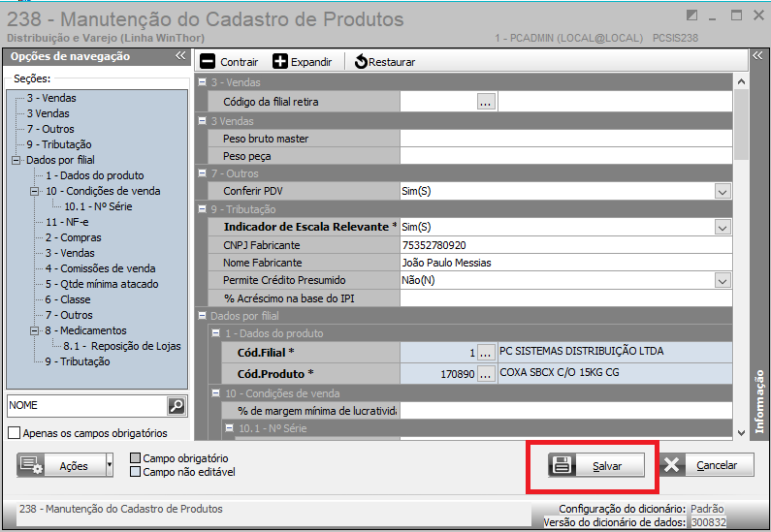Open the Conferir PDV dropdown
Image resolution: width=771 pixels, height=532 pixels.
click(723, 192)
